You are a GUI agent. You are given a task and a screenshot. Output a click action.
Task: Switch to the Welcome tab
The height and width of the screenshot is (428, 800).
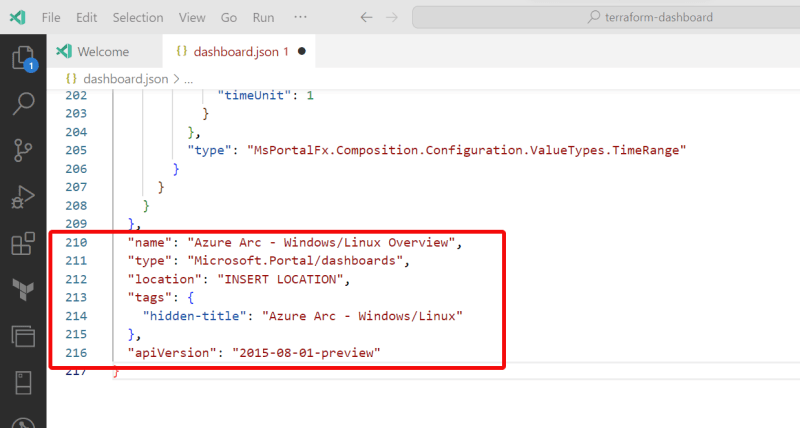click(x=105, y=52)
